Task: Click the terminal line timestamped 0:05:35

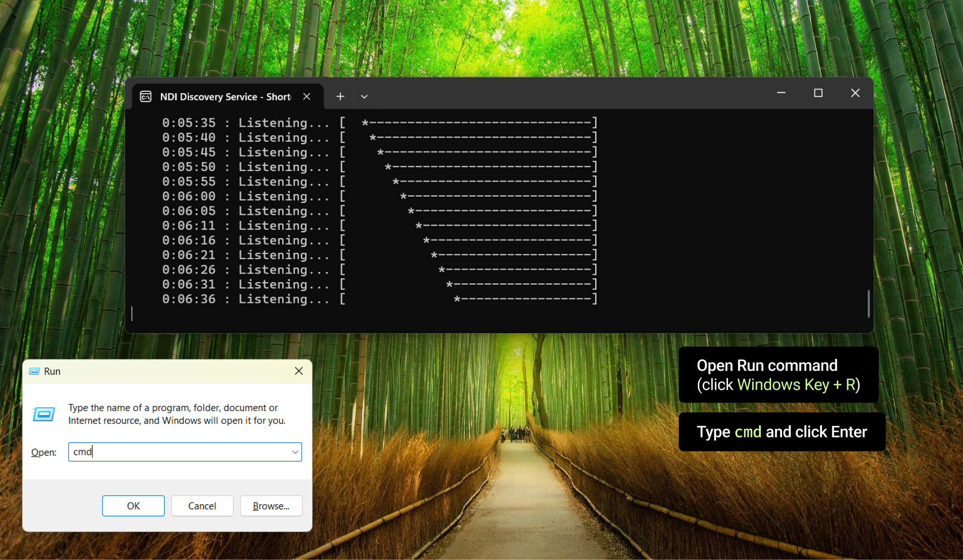Action: (x=379, y=123)
